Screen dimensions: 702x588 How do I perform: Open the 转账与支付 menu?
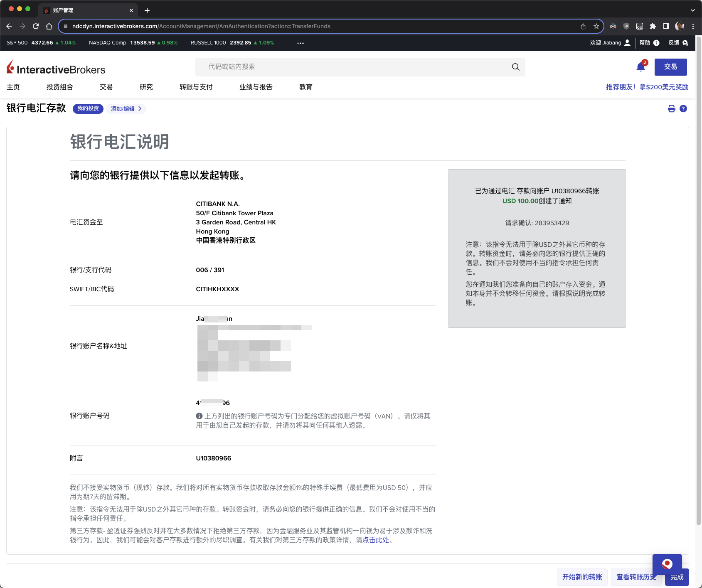196,87
